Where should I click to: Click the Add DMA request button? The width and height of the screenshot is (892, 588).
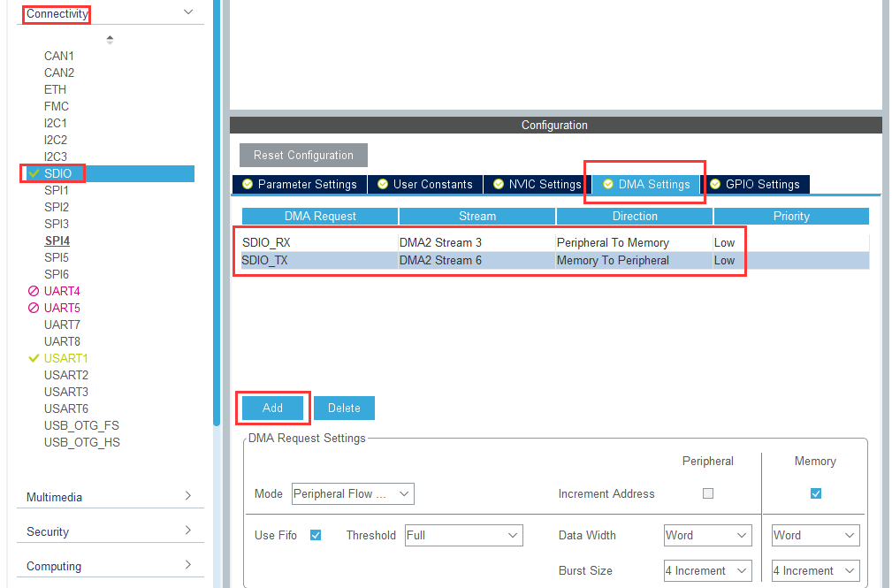coord(272,408)
